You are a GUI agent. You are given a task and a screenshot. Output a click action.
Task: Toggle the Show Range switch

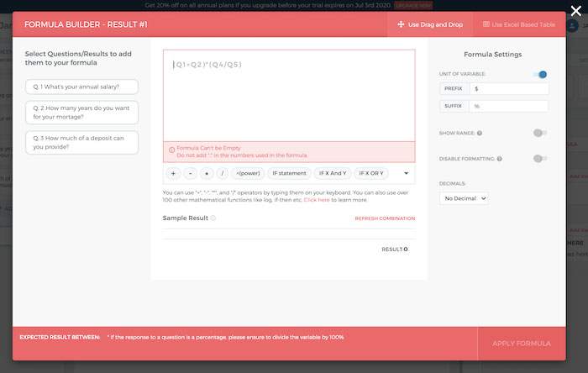(540, 133)
